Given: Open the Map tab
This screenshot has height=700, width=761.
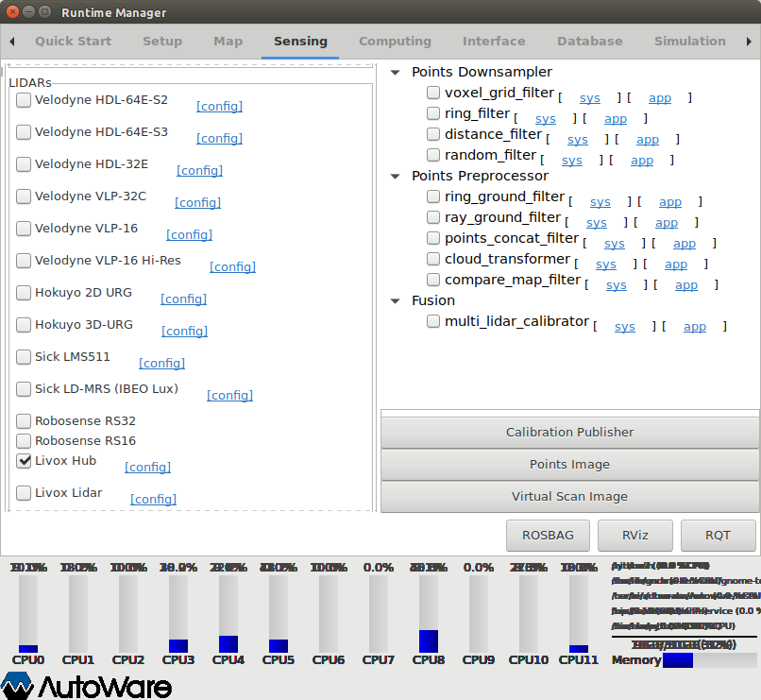Looking at the screenshot, I should (x=228, y=42).
